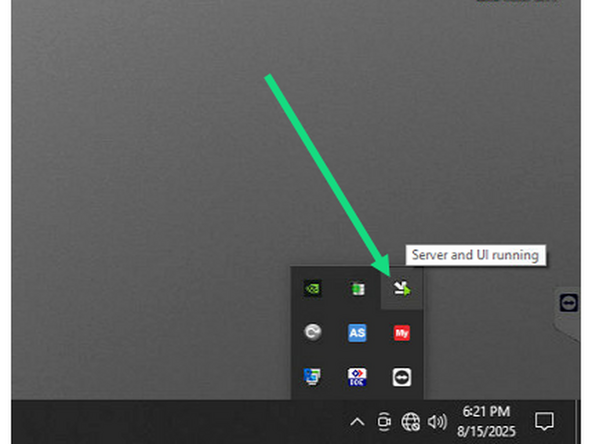Open the clock showing 6:21 PM

[486, 421]
